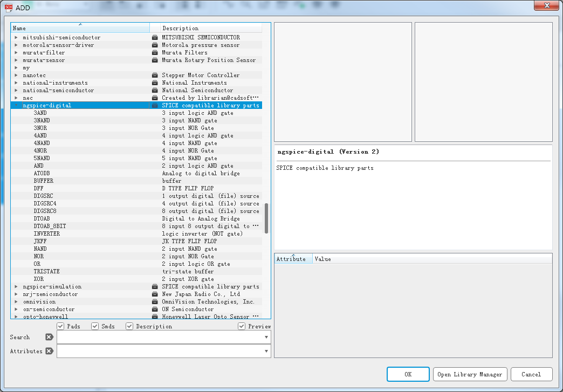Click the library icon for national-instruments

pyautogui.click(x=155, y=83)
